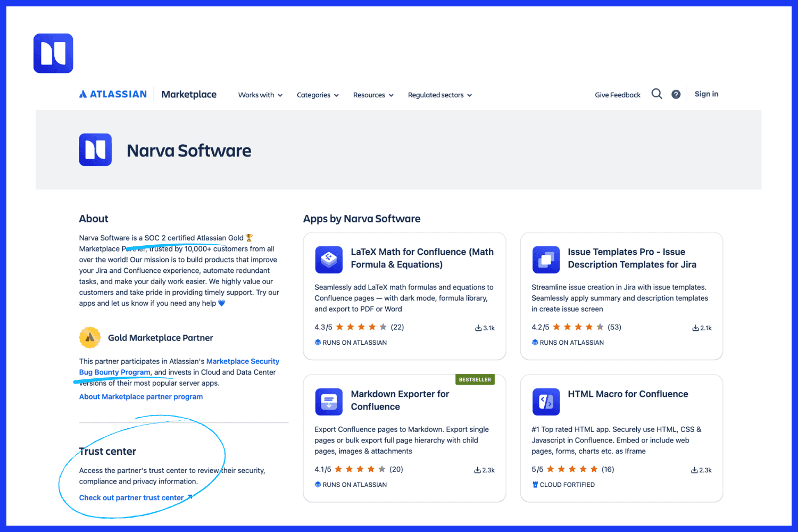Click the download icon on HTML Macro card

[x=694, y=470]
